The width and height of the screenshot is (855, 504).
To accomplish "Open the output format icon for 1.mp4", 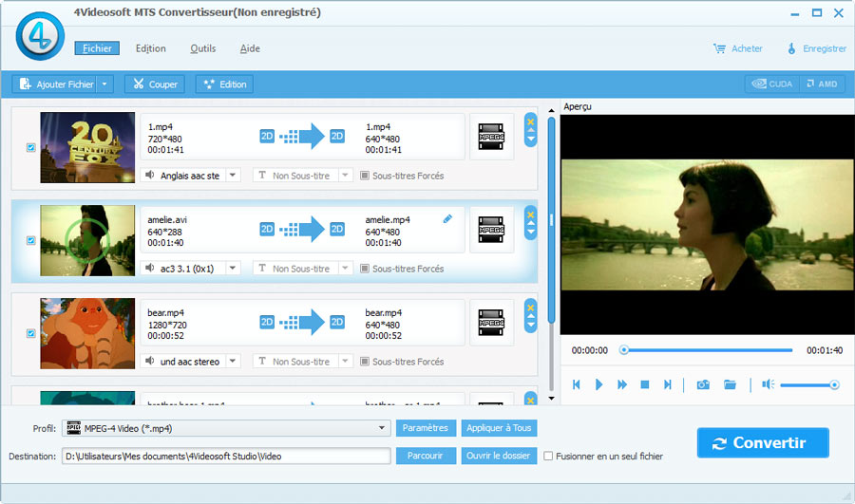I will point(491,136).
